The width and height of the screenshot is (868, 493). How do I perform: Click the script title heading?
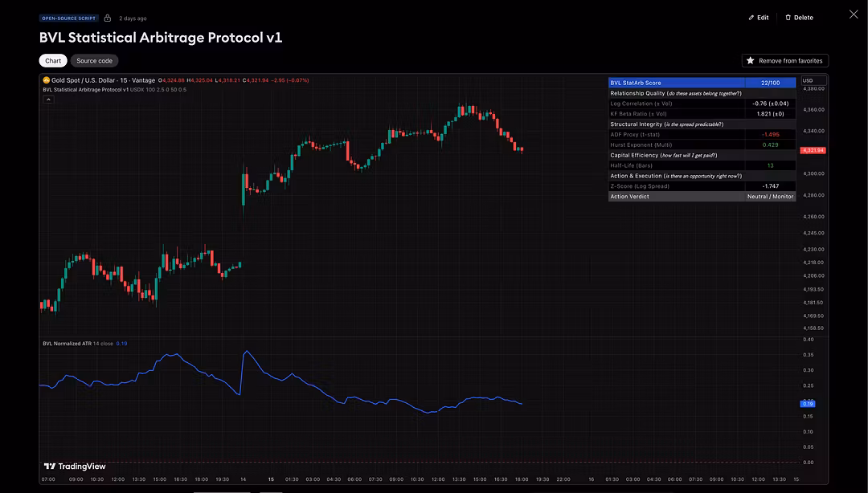point(161,38)
